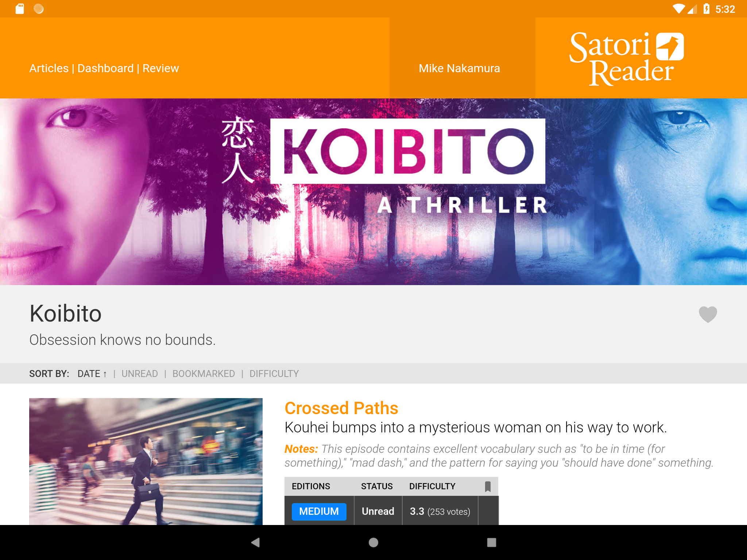Viewport: 747px width, 560px height.
Task: Tap the DIFFICULTY column header
Action: coord(432,486)
